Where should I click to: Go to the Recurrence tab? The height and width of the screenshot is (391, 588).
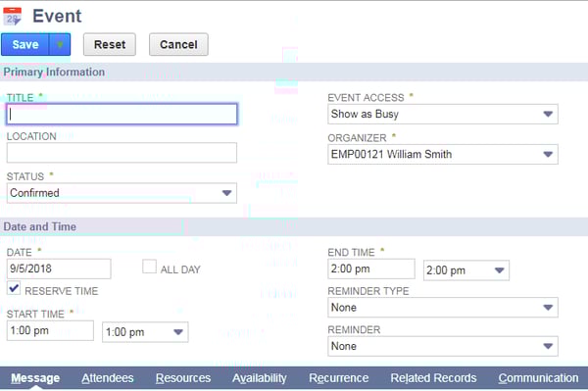click(x=339, y=378)
